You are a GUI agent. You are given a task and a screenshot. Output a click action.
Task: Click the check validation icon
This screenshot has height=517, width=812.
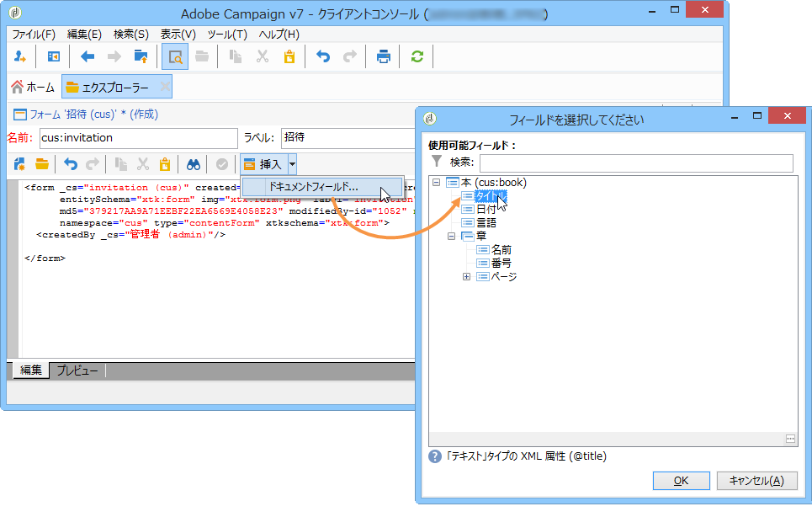(221, 165)
